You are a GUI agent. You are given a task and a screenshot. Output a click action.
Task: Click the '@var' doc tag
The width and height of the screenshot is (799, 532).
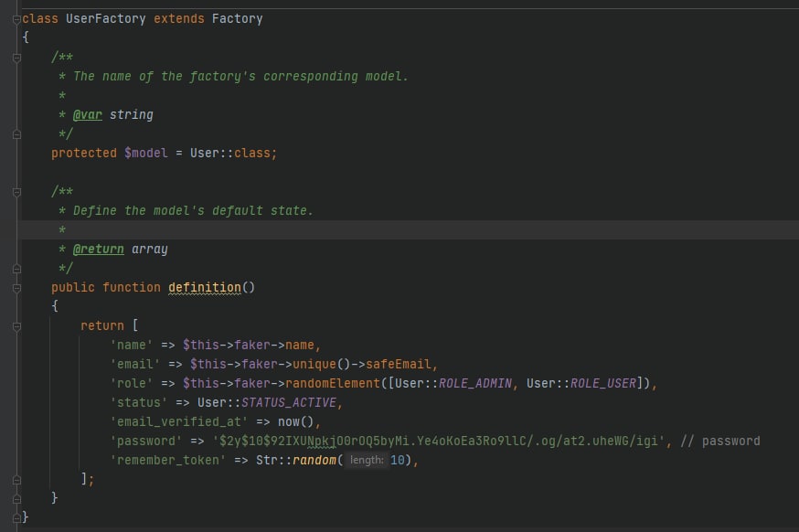88,114
